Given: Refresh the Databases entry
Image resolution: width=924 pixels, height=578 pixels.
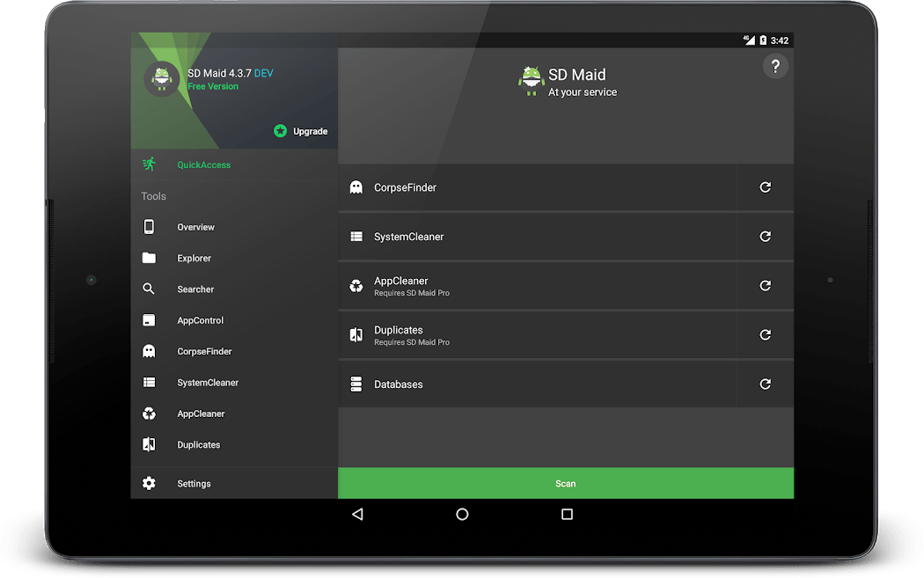Looking at the screenshot, I should click(x=765, y=384).
